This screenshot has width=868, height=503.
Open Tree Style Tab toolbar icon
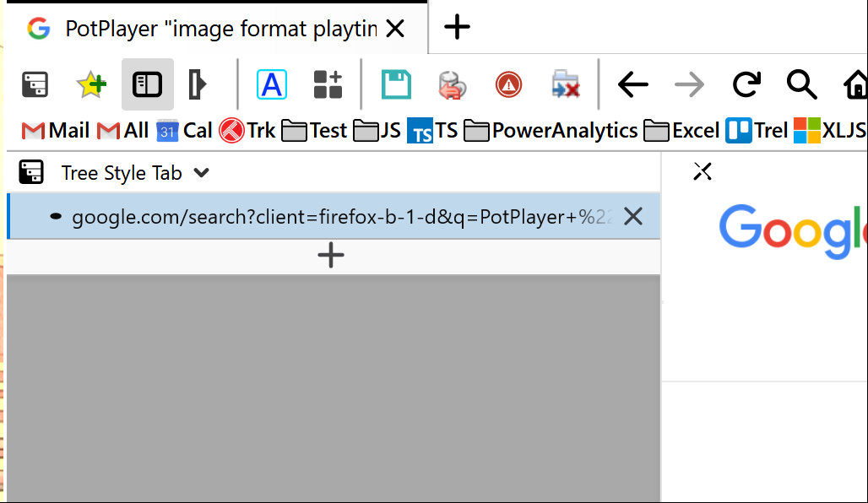point(35,84)
